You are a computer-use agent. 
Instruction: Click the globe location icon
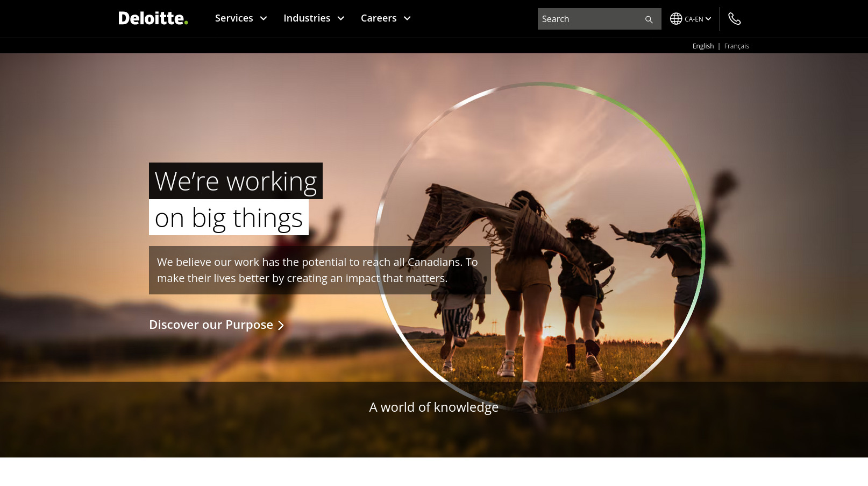(x=676, y=19)
